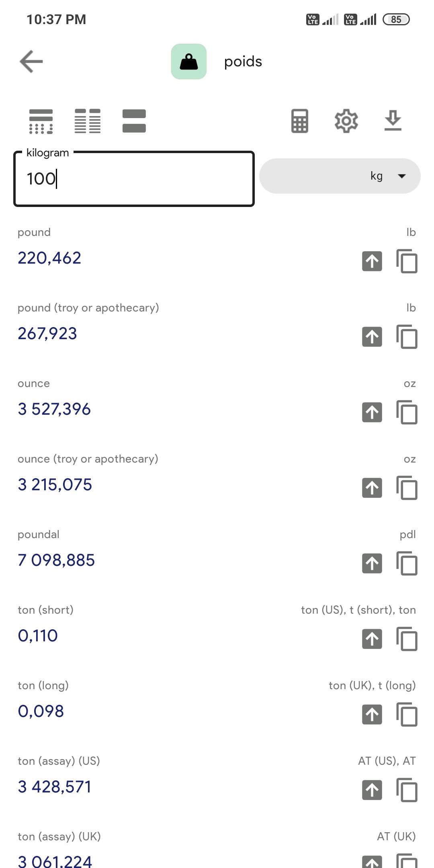
Task: Copy the ton (short) value
Action: [x=407, y=639]
